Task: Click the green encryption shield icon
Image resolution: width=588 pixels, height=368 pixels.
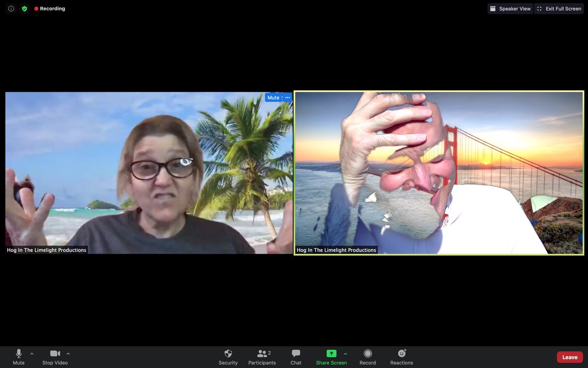Action: click(x=24, y=9)
